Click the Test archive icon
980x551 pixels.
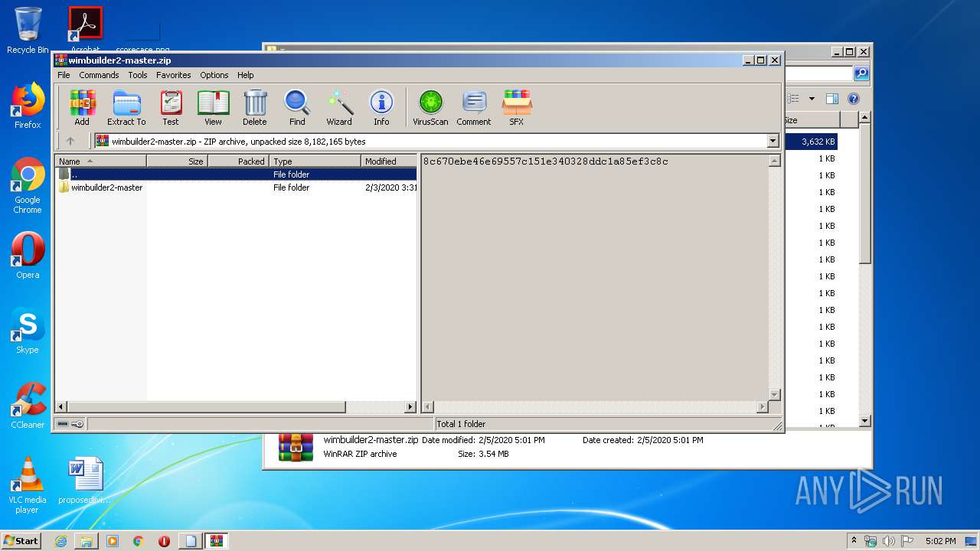(x=171, y=107)
